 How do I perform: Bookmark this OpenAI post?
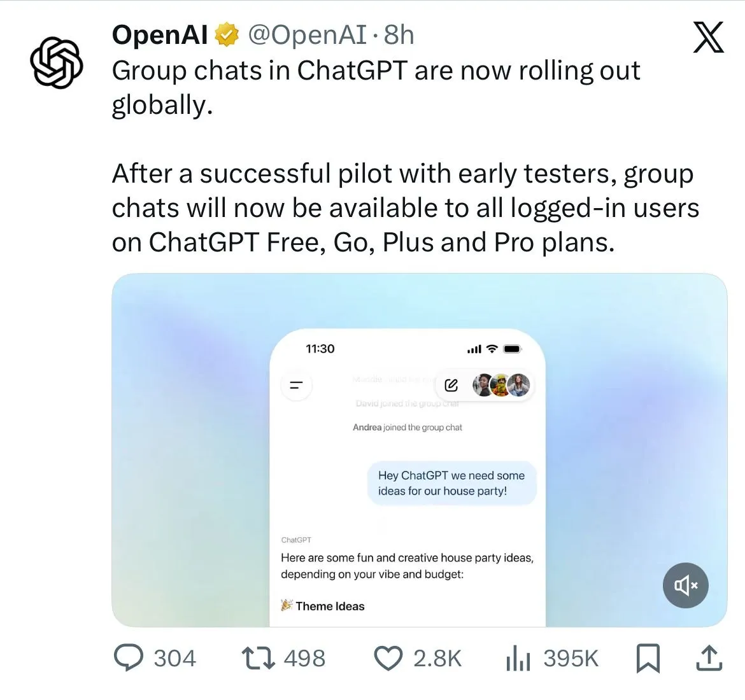648,658
